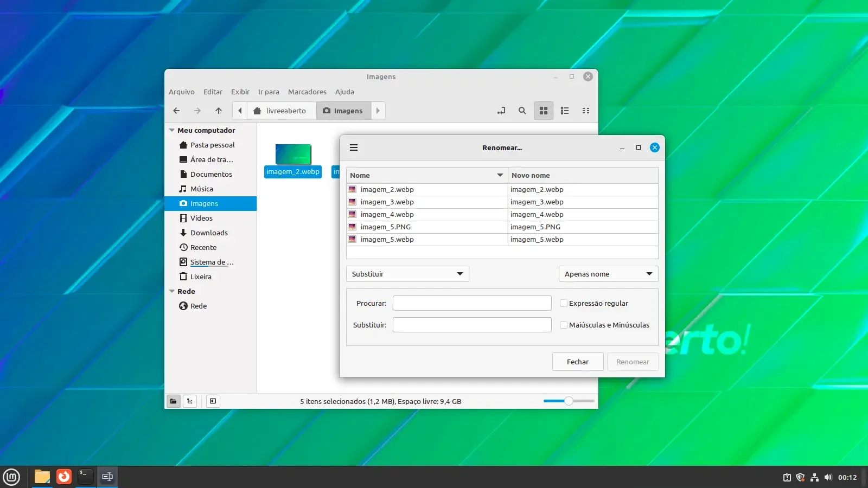
Task: Open the Editar menu
Action: tap(213, 92)
